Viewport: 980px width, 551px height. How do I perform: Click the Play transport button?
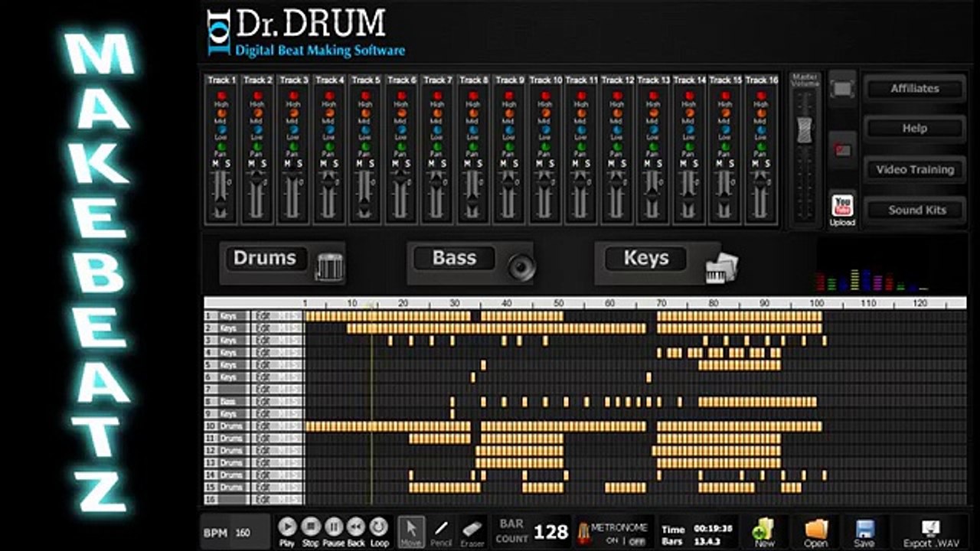(287, 527)
